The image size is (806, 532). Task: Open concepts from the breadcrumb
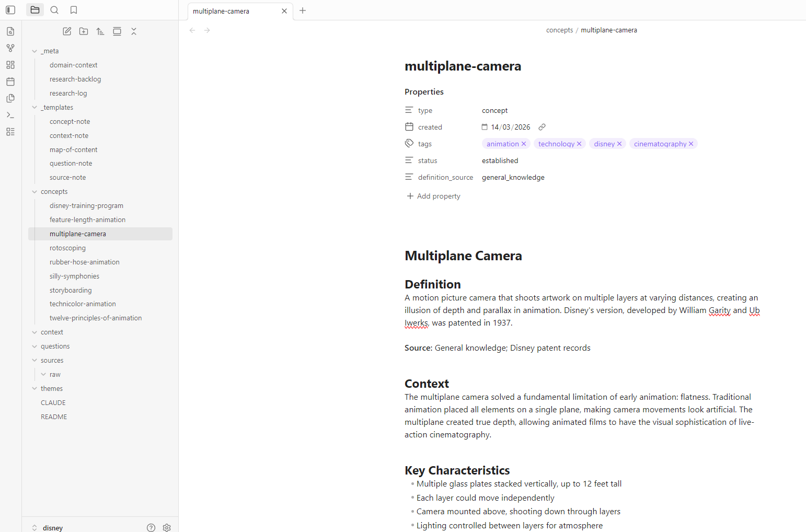click(559, 30)
